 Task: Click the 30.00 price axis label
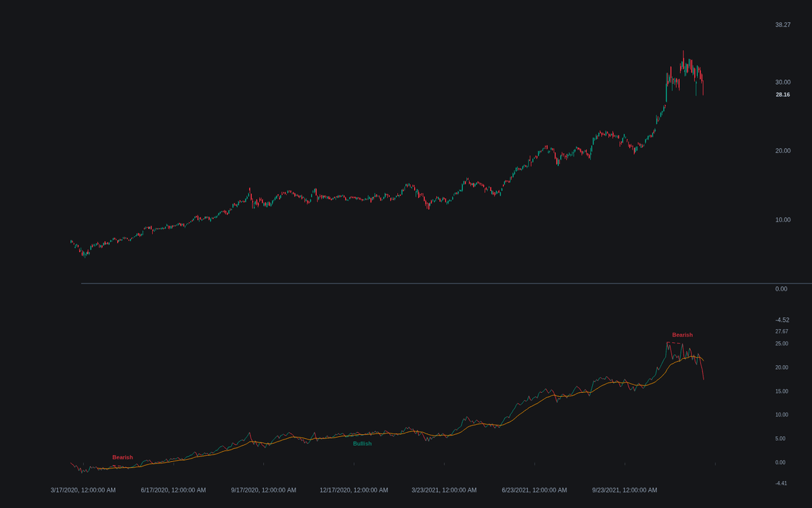click(x=783, y=82)
